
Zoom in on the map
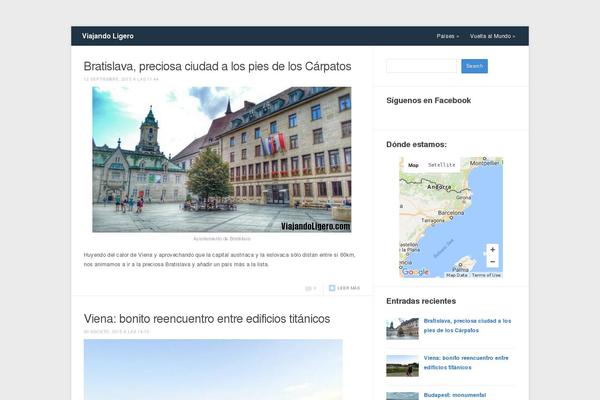coord(492,250)
